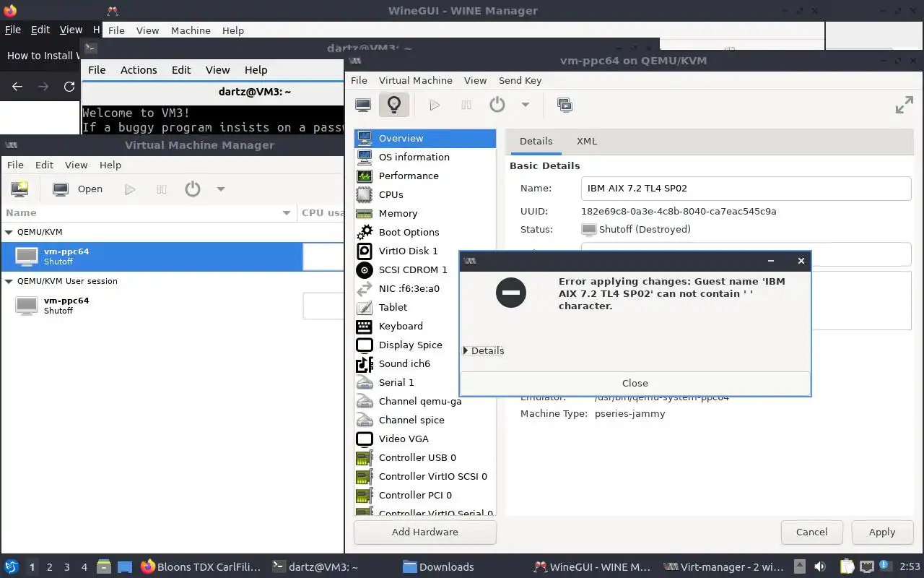Collapse QEMU/KVM User session group
The image size is (924, 578).
point(9,281)
